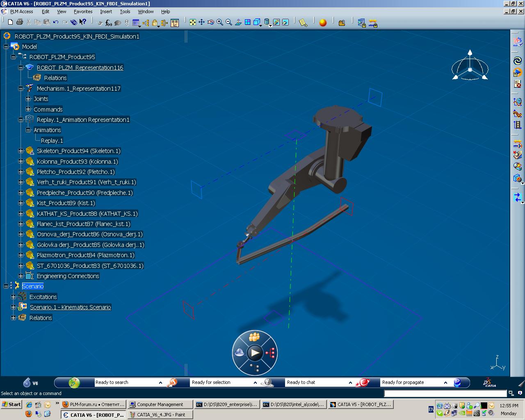Switch to Computer Management taskbar button
The image size is (525, 420).
tap(160, 404)
